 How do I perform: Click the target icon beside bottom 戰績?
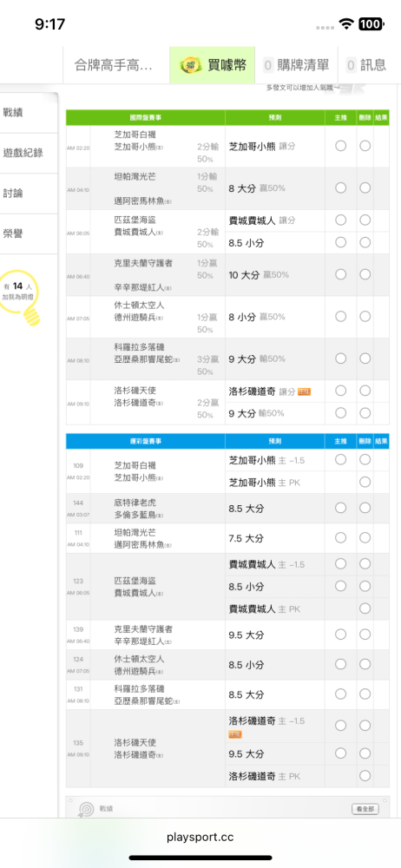[87, 809]
